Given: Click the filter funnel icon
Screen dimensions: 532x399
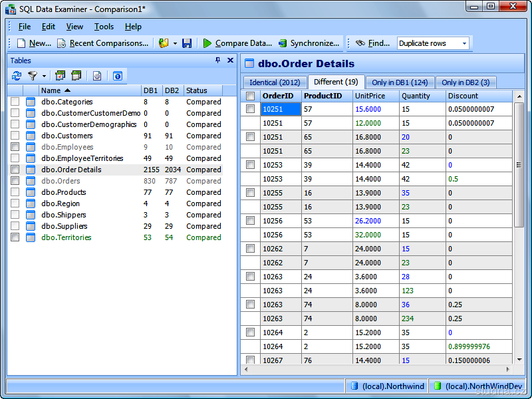Looking at the screenshot, I should tap(32, 76).
